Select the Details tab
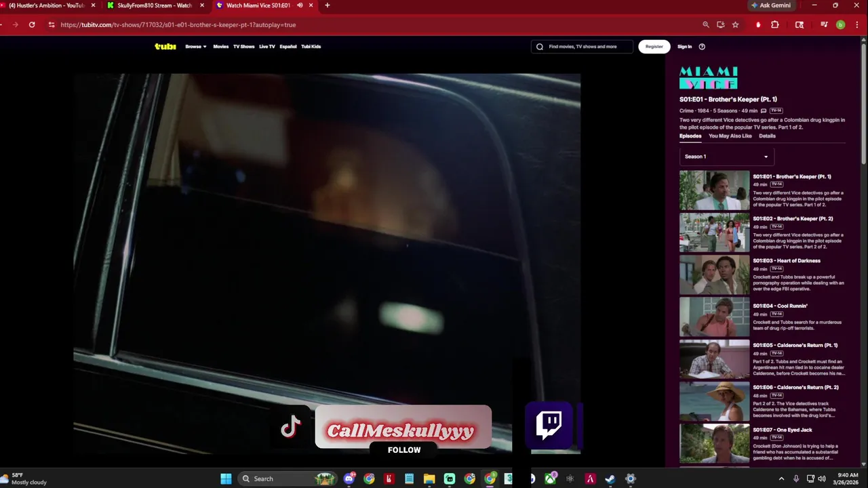 click(x=767, y=136)
